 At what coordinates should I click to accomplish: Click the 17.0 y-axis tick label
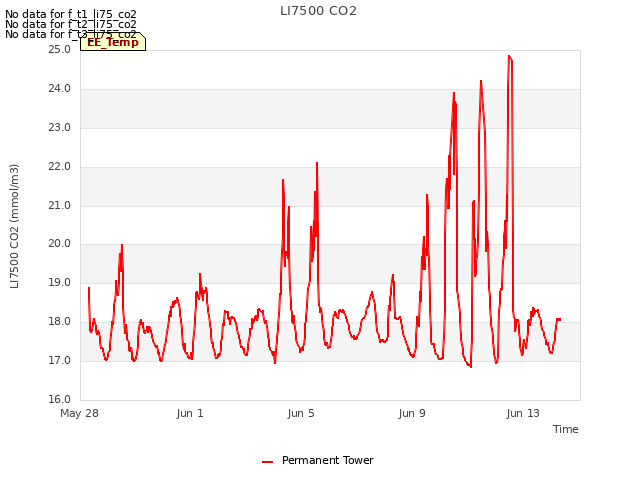tap(60, 360)
